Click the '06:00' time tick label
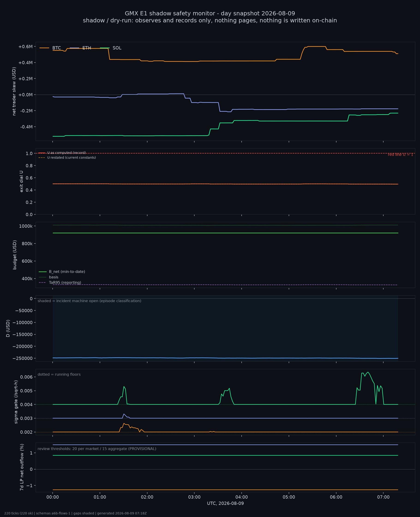Viewport: 420px width, 517px height. 336,497
